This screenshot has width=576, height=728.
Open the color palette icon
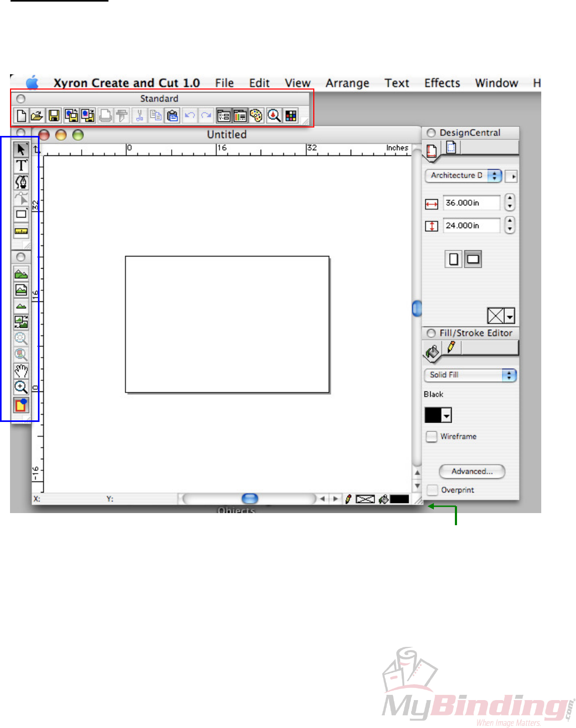[256, 115]
